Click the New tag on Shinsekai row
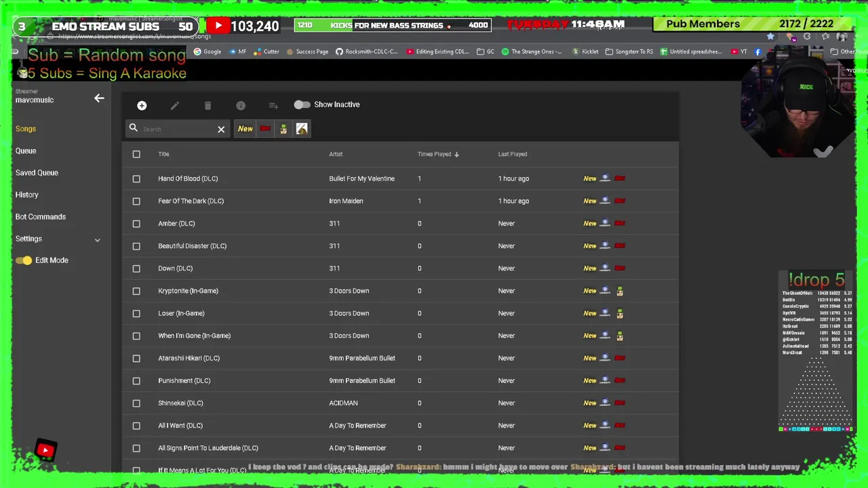The height and width of the screenshot is (488, 868). (590, 403)
